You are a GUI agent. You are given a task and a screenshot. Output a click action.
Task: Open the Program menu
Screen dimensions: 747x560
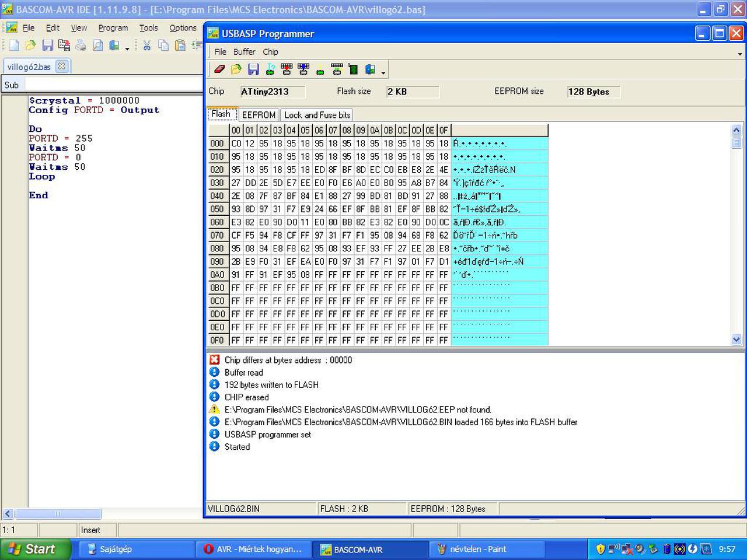113,27
